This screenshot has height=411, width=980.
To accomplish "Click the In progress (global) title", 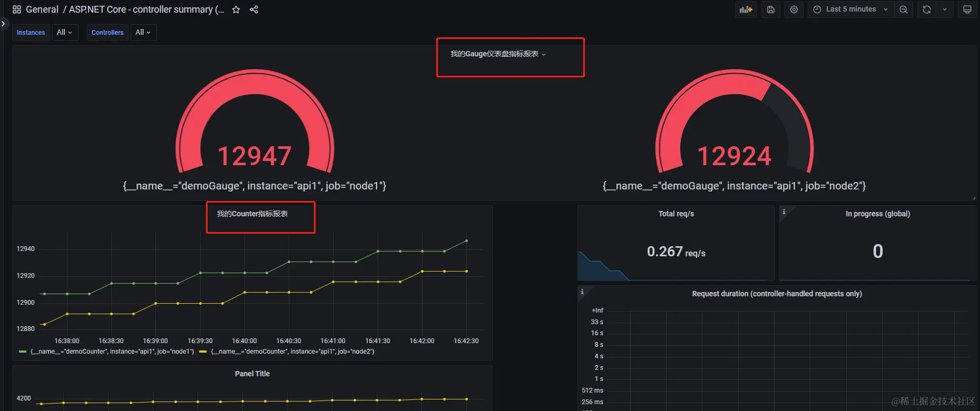I will click(x=878, y=214).
